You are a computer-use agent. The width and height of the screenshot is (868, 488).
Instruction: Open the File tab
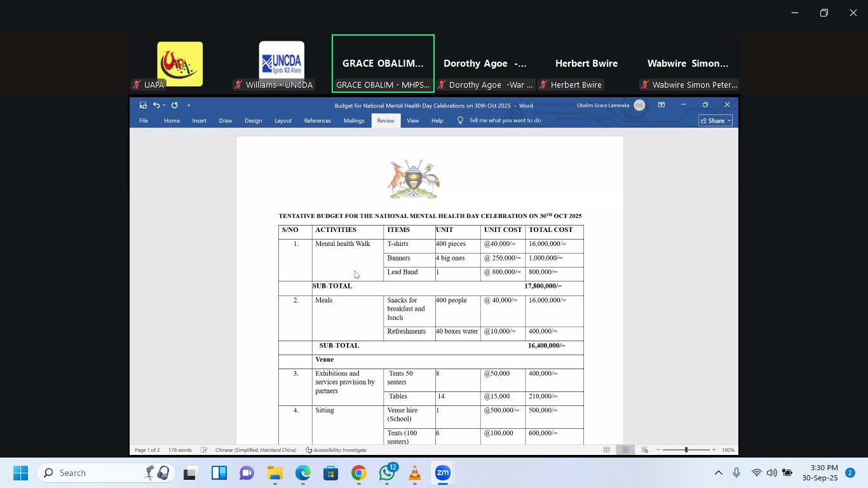click(x=144, y=121)
